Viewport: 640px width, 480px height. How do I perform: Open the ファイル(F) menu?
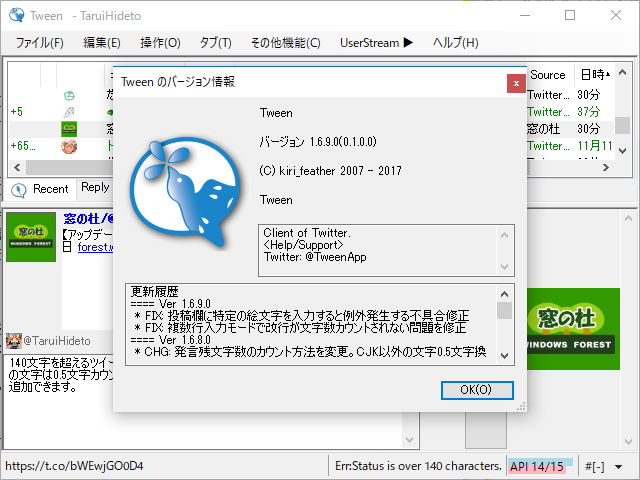[x=40, y=42]
